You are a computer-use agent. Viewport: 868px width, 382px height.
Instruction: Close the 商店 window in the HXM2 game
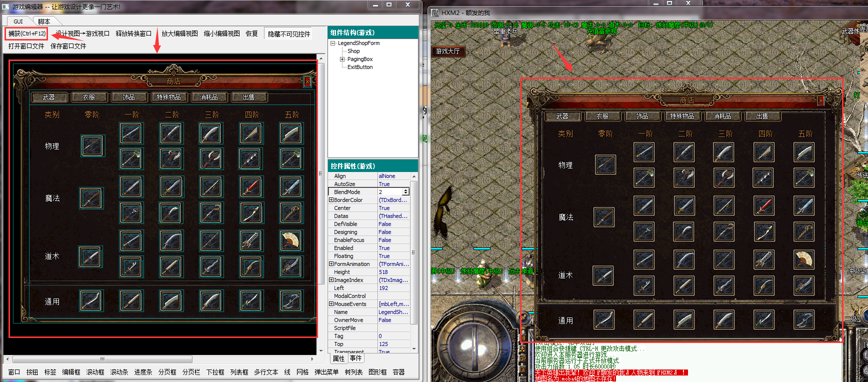point(820,100)
